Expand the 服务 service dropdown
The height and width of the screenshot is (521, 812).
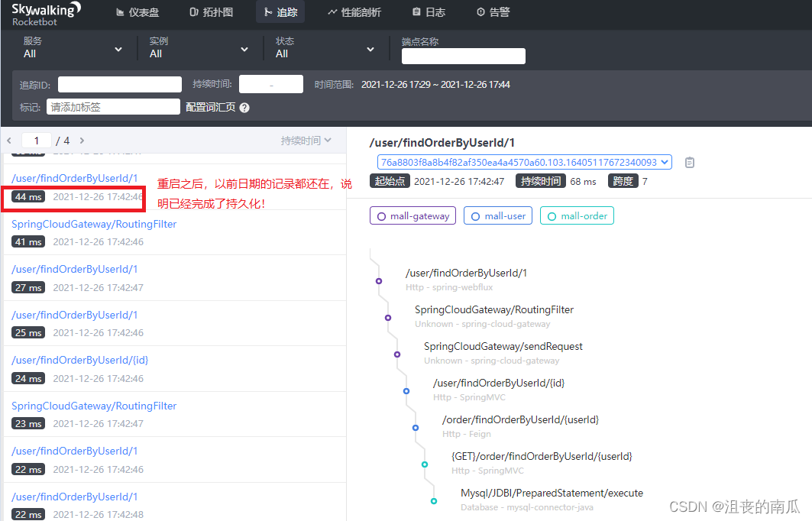coord(73,47)
